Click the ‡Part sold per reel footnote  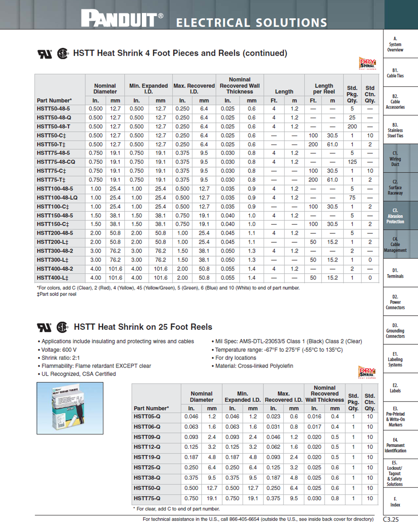(x=56, y=294)
